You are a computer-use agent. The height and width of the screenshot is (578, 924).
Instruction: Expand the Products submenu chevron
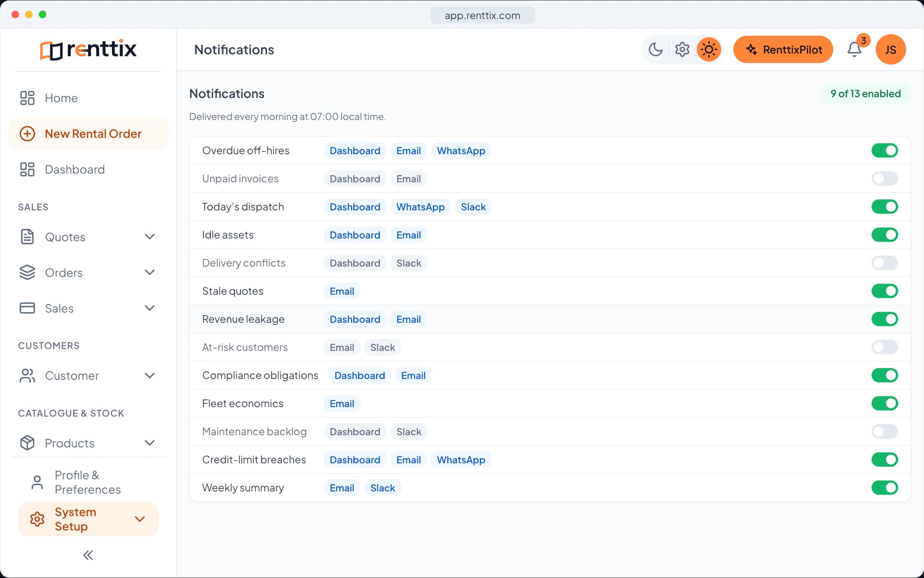150,443
